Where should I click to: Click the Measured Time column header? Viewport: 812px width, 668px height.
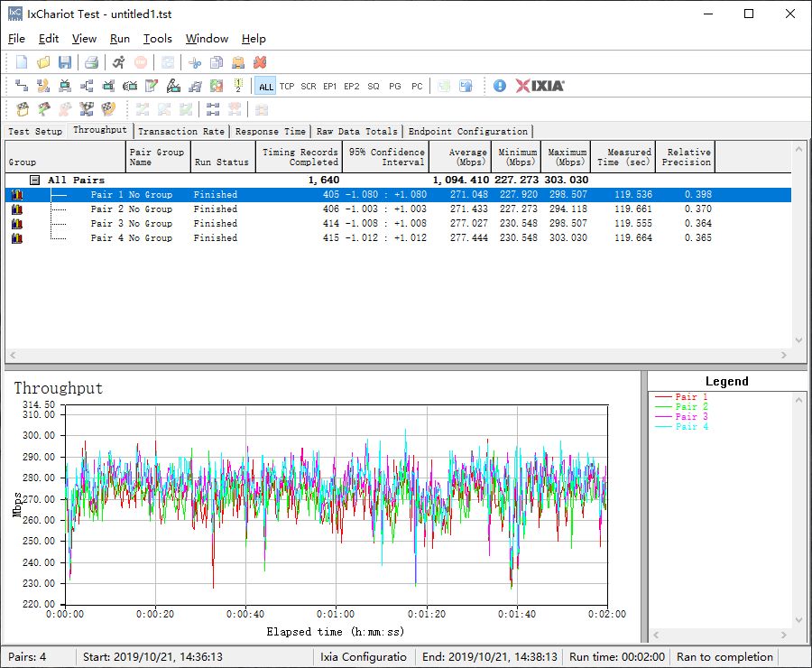(623, 156)
